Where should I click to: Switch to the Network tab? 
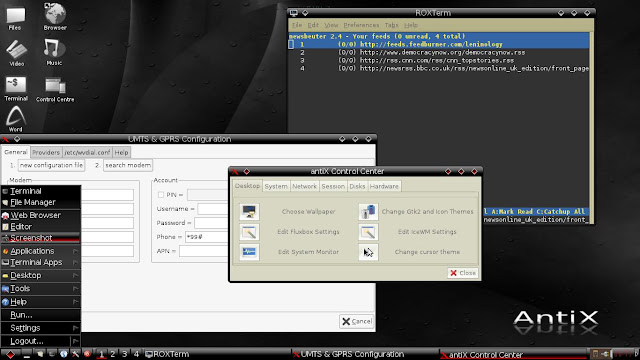[x=304, y=186]
